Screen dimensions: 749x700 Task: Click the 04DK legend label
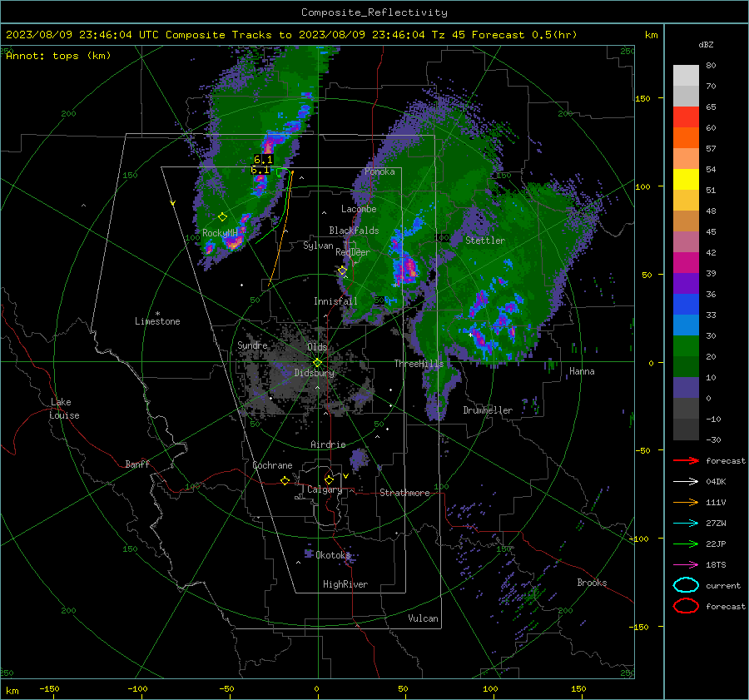pos(716,482)
